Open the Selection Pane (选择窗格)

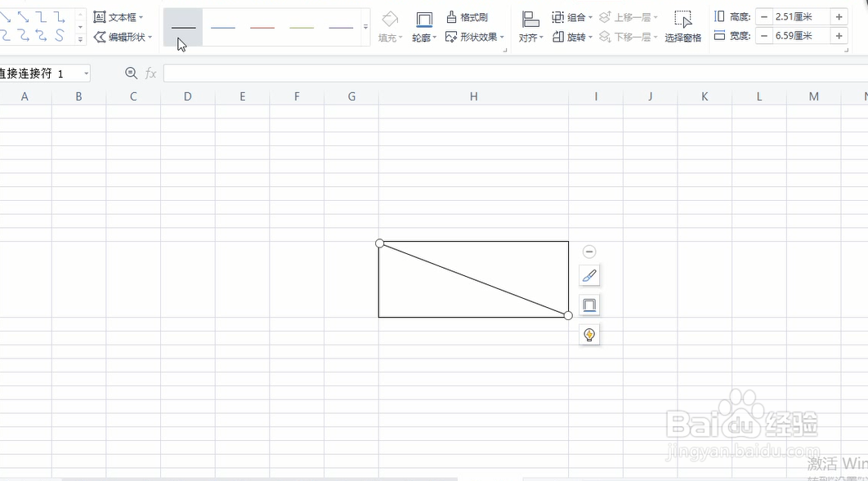[683, 26]
